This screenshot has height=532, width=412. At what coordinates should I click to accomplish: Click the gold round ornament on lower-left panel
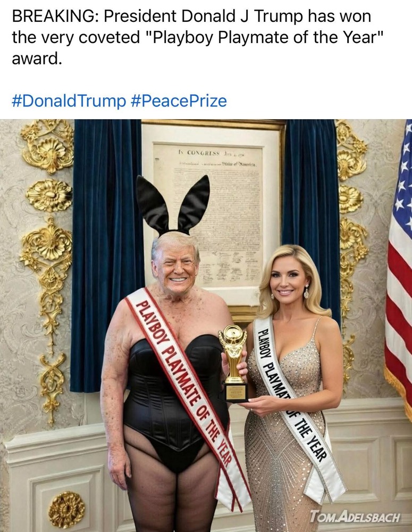[66, 510]
